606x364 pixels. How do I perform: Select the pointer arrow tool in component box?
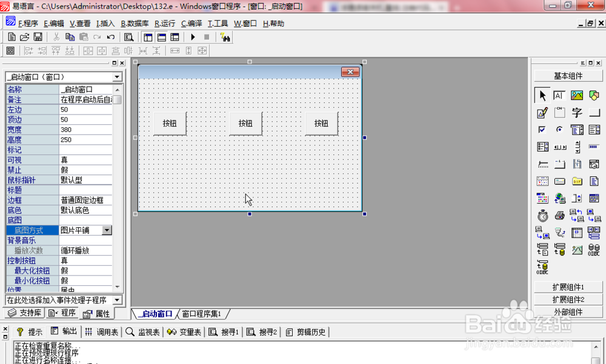(x=542, y=96)
